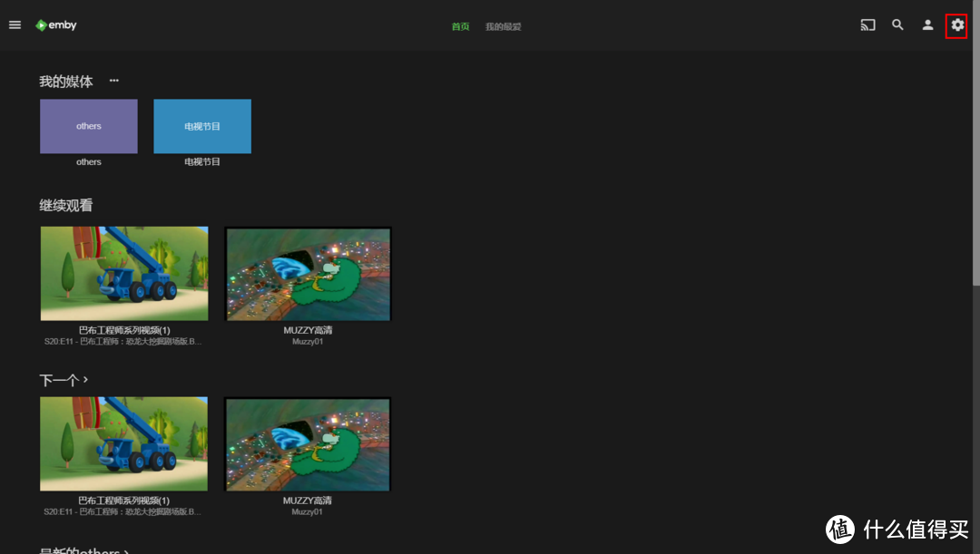Open the 电视节目 media library card
The height and width of the screenshot is (554, 980).
(x=202, y=126)
